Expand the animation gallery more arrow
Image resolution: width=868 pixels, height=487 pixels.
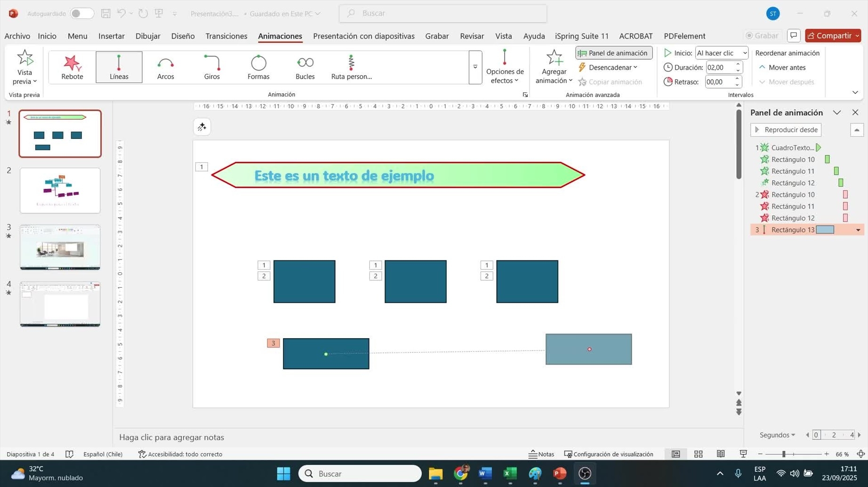[475, 67]
